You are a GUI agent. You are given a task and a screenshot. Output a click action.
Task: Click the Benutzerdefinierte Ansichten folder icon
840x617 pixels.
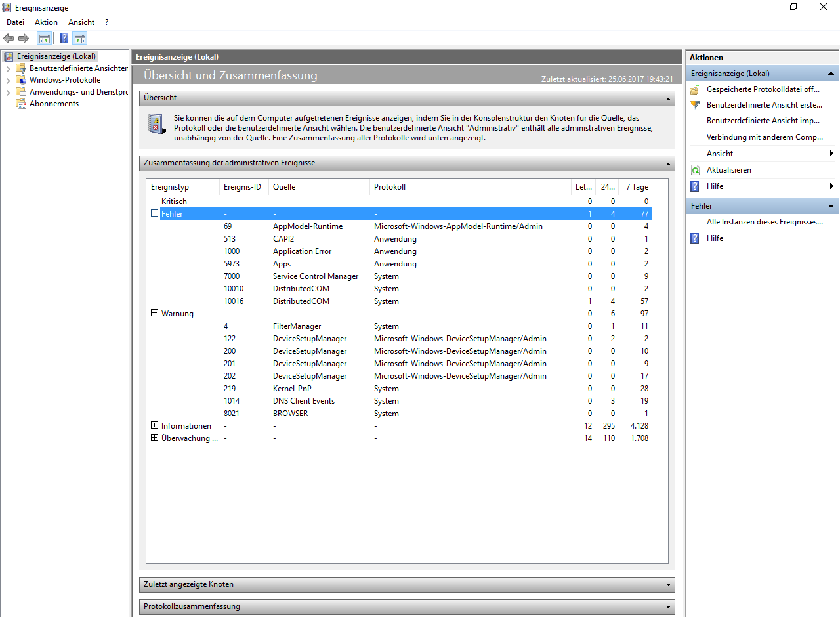pos(21,68)
